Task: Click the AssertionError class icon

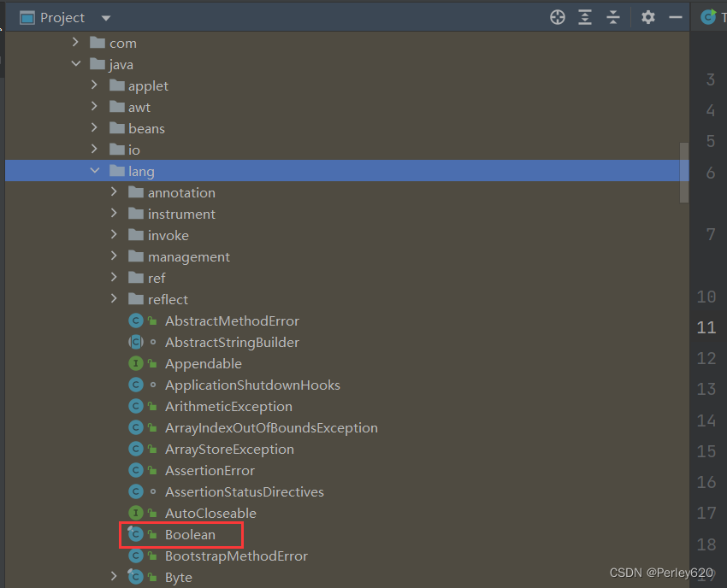Action: (x=135, y=470)
